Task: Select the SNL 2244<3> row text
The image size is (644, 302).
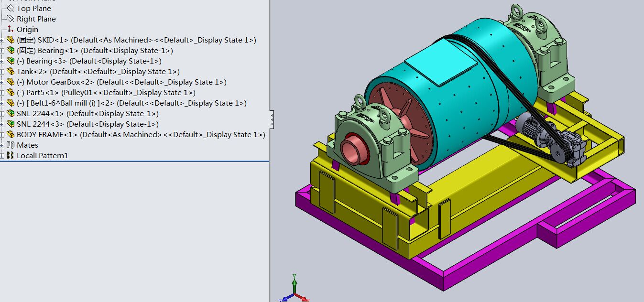Action: click(87, 124)
